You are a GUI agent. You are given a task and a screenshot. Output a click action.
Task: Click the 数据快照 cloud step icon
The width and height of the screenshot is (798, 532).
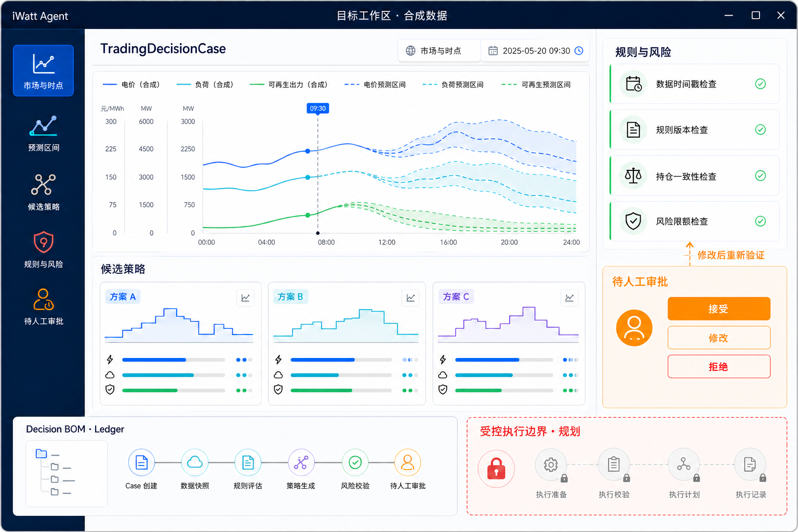195,462
